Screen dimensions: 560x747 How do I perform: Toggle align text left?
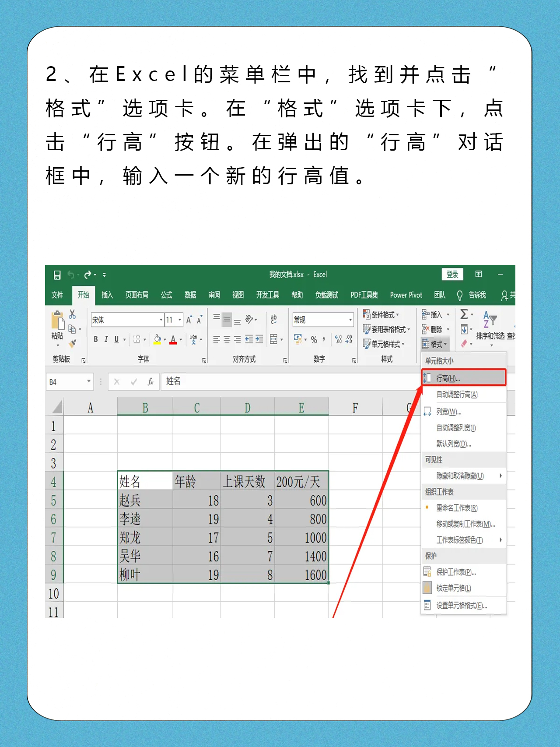(x=217, y=339)
